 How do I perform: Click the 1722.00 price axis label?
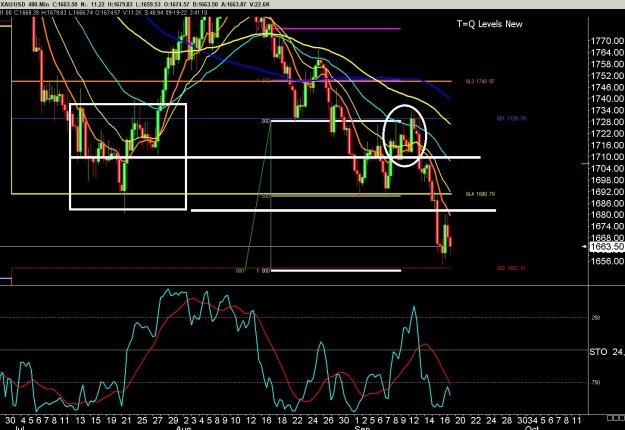tap(607, 133)
